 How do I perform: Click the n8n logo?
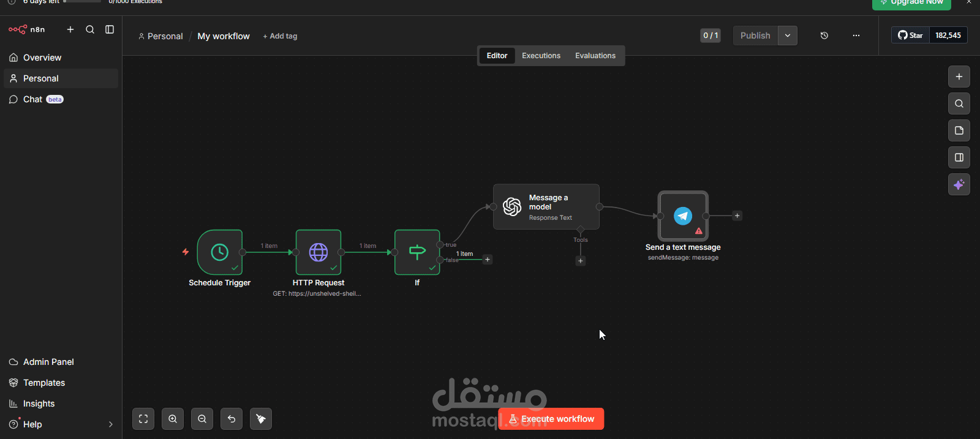click(26, 29)
